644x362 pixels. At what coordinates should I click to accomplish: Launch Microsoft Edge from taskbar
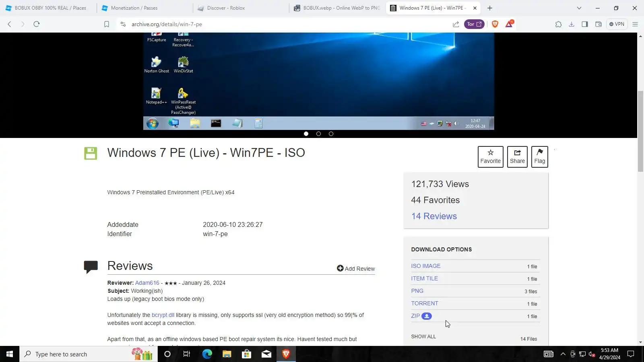(x=207, y=354)
